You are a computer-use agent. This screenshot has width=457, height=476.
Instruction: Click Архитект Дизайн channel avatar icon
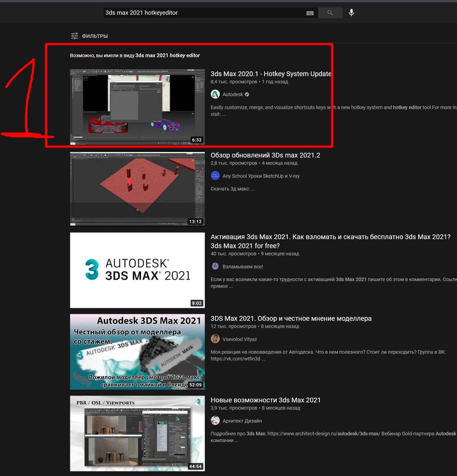click(215, 421)
